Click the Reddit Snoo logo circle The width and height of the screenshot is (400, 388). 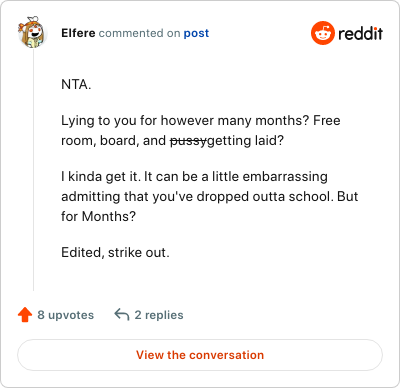[322, 33]
